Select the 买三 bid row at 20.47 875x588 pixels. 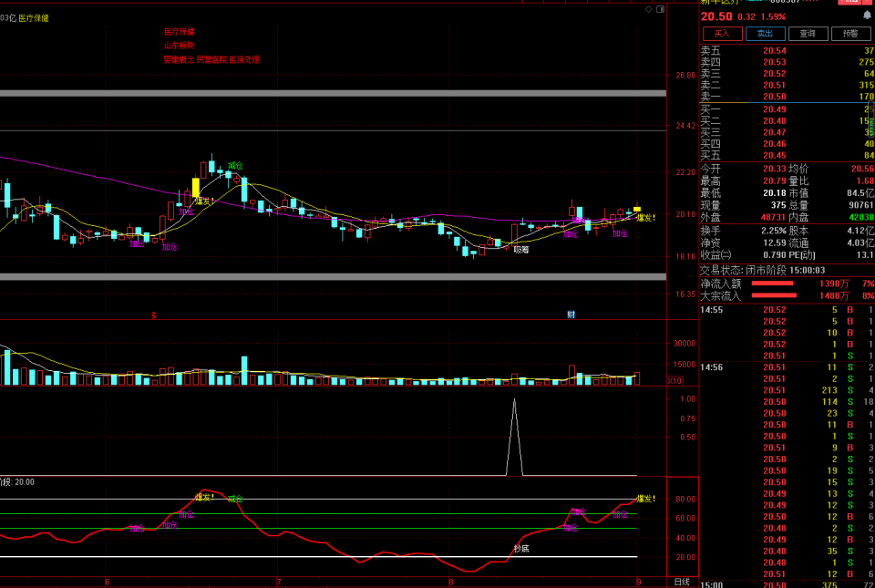coord(787,132)
